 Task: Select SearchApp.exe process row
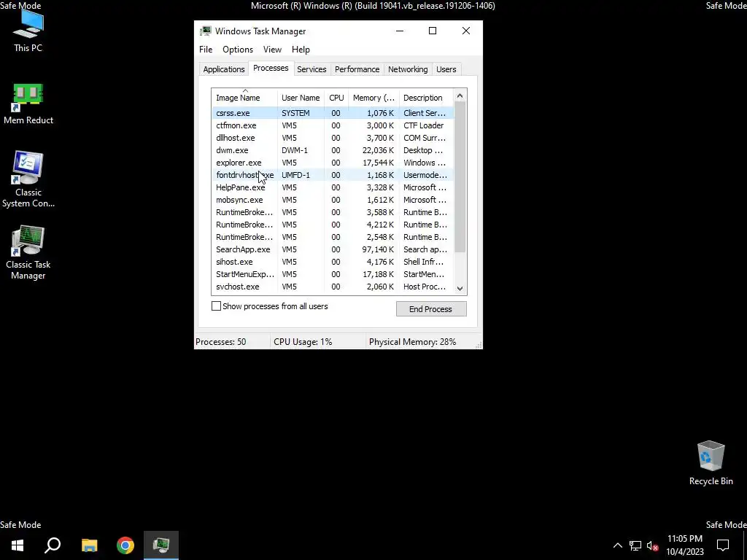coord(333,249)
